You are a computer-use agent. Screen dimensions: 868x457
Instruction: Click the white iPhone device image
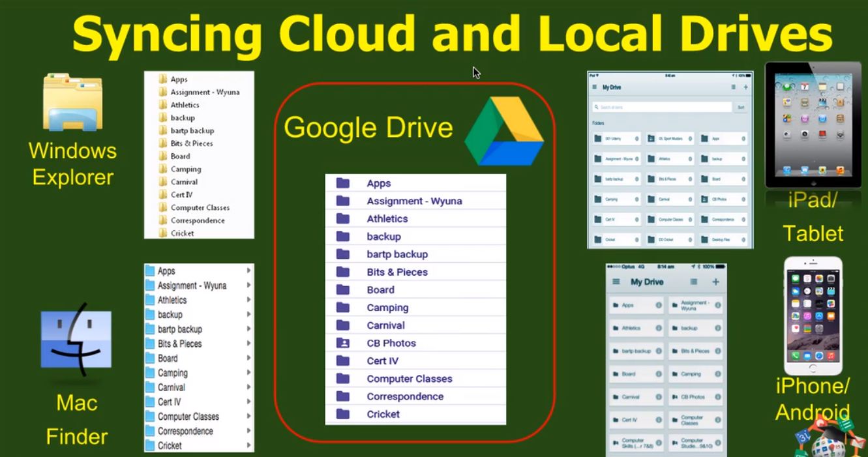pyautogui.click(x=813, y=316)
